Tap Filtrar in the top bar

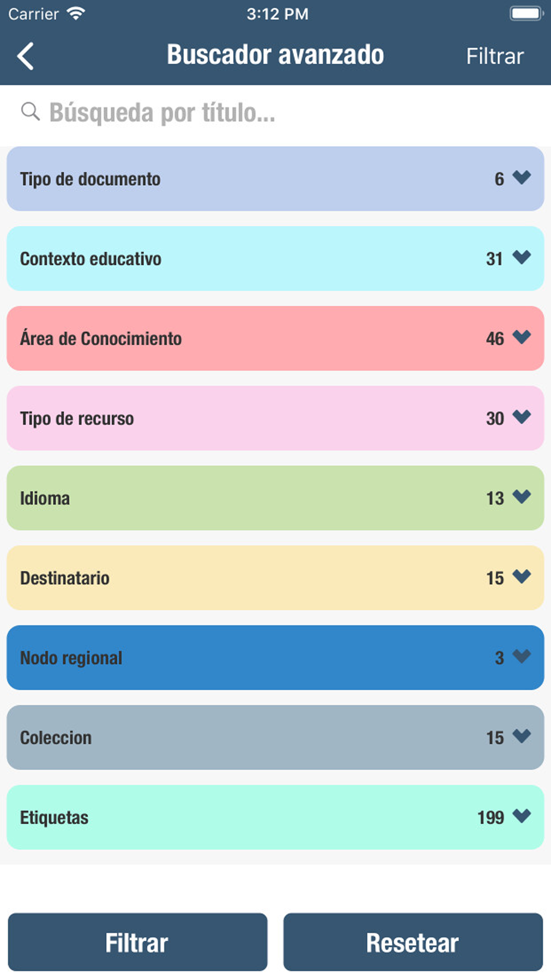click(x=495, y=56)
